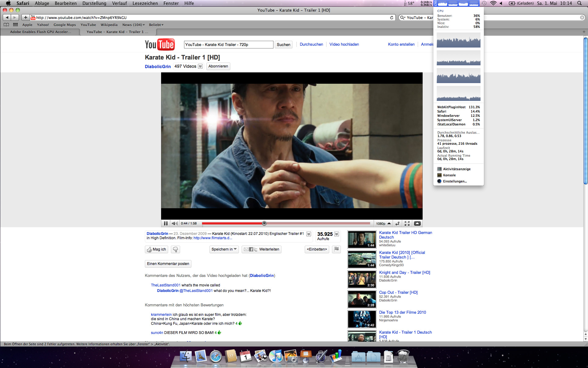Open Finder from the Dock
This screenshot has width=588, height=368.
(x=186, y=356)
